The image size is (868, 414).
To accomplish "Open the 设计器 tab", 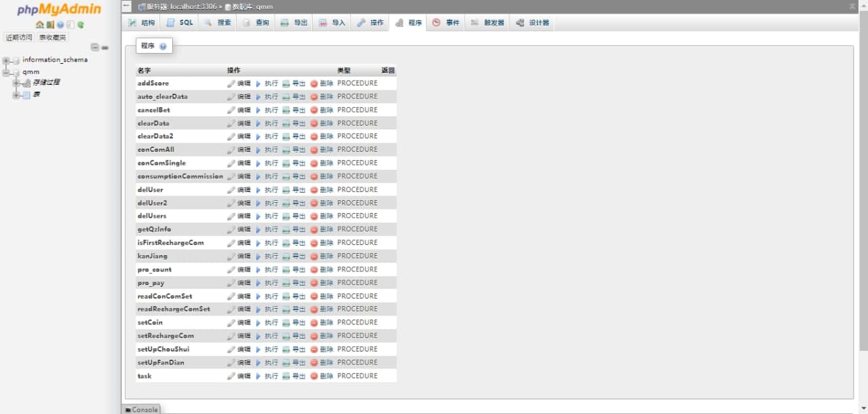I will (x=532, y=22).
